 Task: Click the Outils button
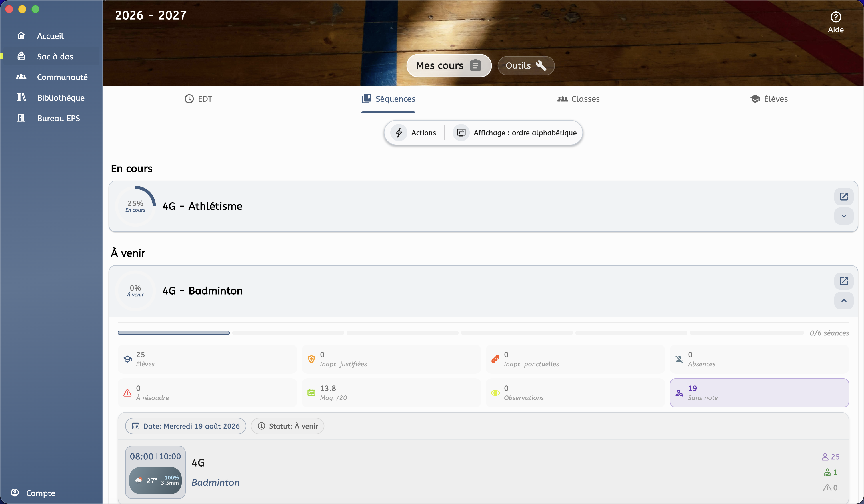click(526, 65)
